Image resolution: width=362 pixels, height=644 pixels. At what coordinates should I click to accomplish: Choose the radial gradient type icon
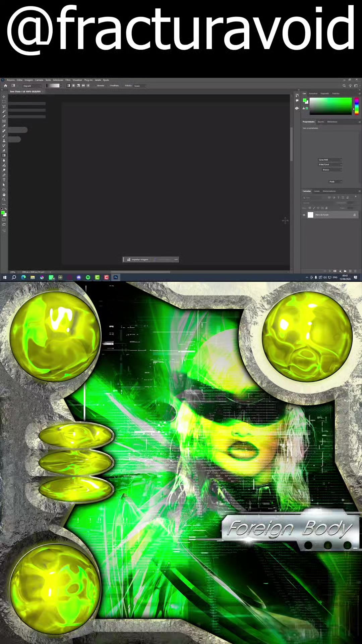[73, 86]
